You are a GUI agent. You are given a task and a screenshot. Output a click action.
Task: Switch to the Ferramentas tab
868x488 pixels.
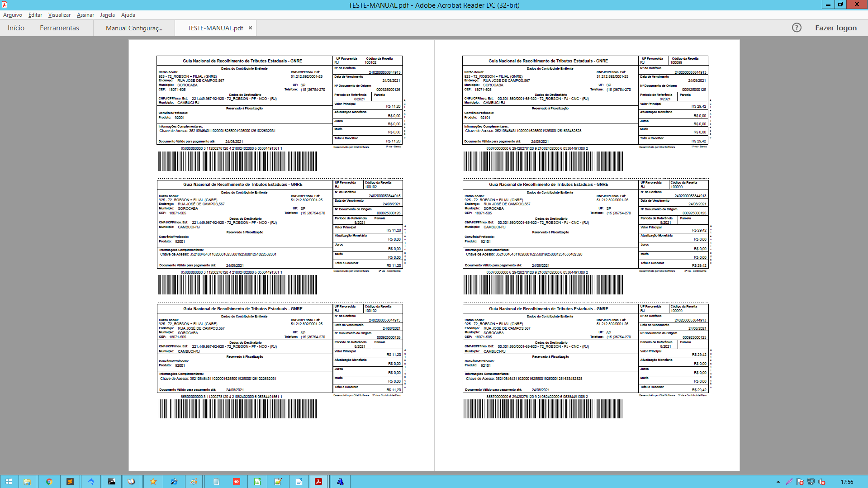[59, 28]
